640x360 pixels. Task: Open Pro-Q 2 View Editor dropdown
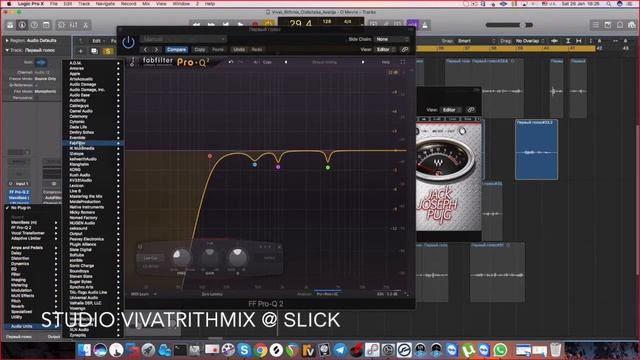click(385, 49)
